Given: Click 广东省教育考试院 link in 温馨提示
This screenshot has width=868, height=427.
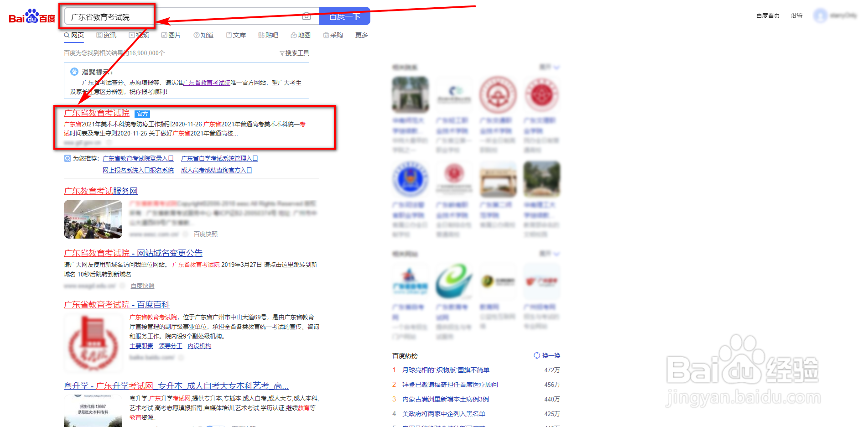Looking at the screenshot, I should [207, 83].
